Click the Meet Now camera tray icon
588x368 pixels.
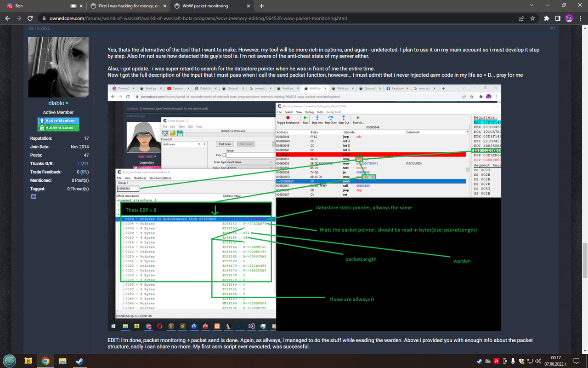[x=504, y=361]
